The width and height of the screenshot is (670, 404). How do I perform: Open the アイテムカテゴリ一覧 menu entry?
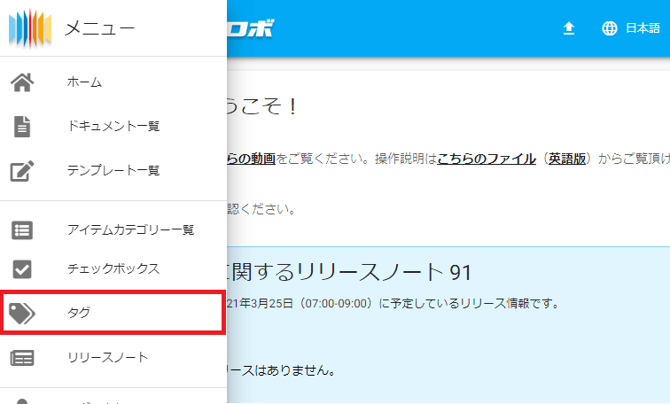(x=130, y=229)
